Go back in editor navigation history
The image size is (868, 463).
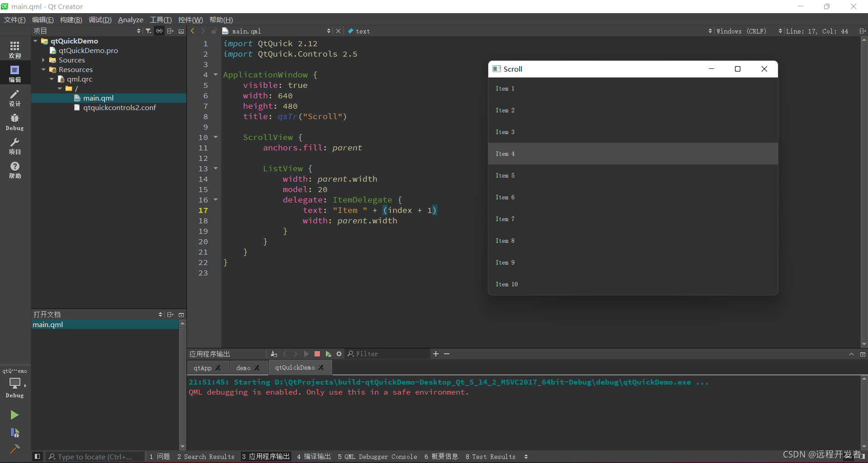click(193, 31)
